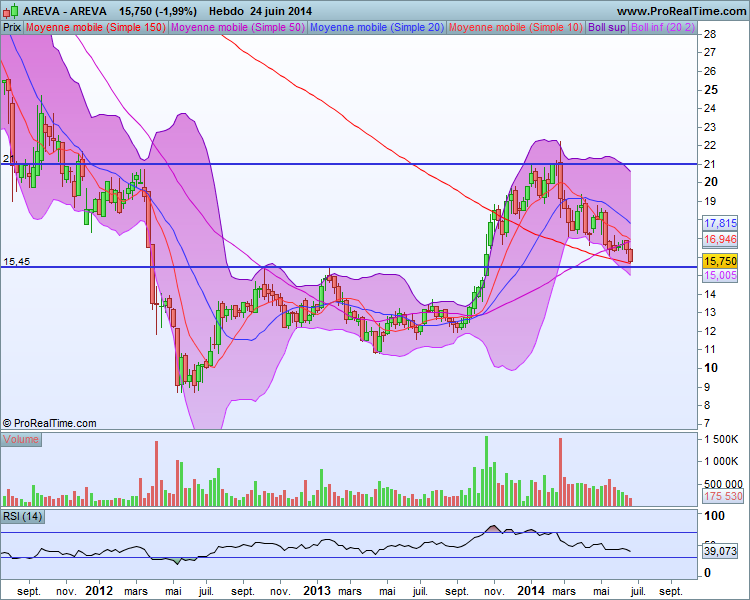Select Moyenne mobile (Simple 20) legend label

coord(377,27)
